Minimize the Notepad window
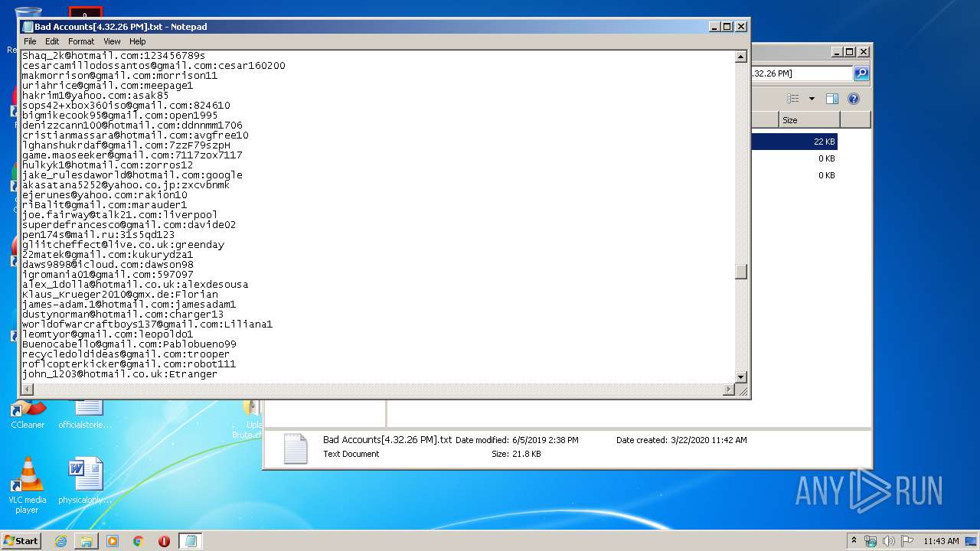 714,27
